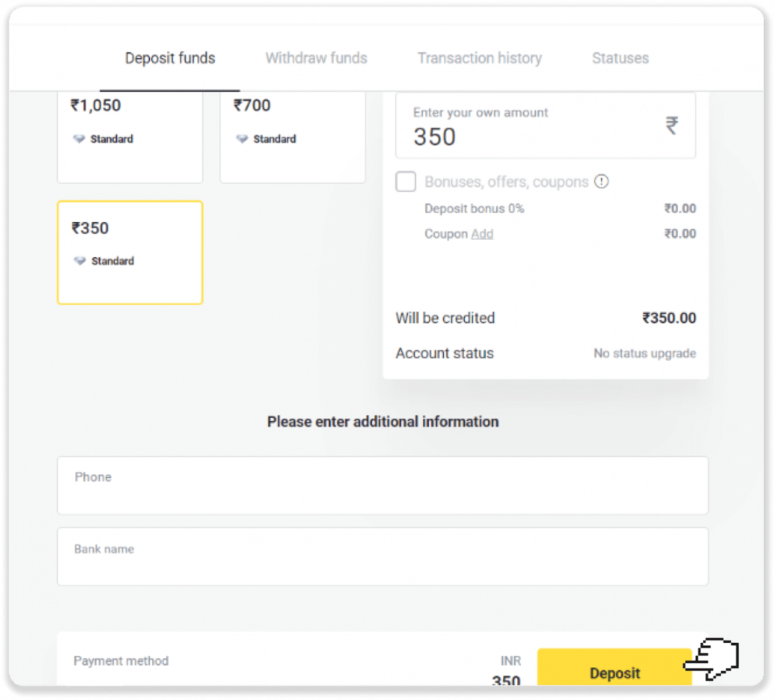The image size is (775, 700).
Task: Click the diamond icon on ₹1,050 card
Action: [x=79, y=139]
